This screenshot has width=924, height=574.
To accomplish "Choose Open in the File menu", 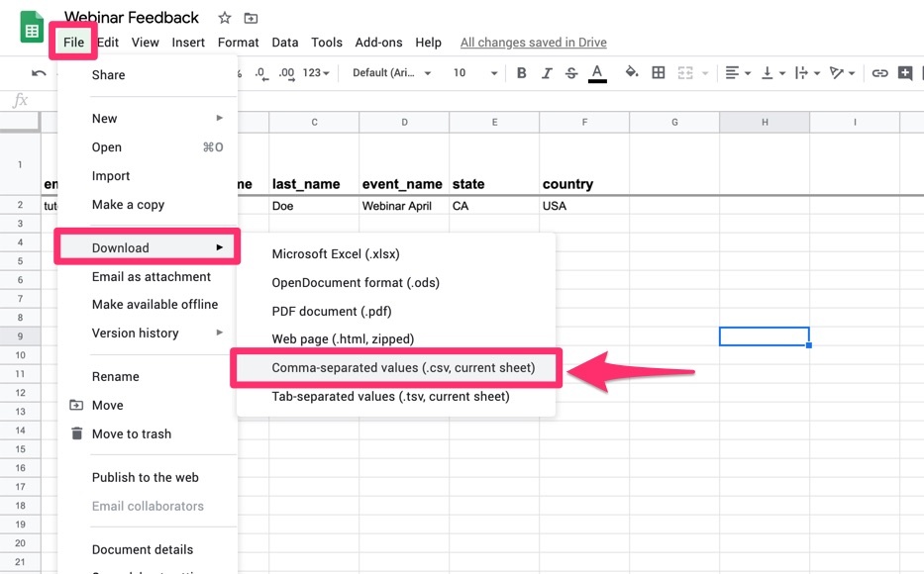I will (x=148, y=147).
